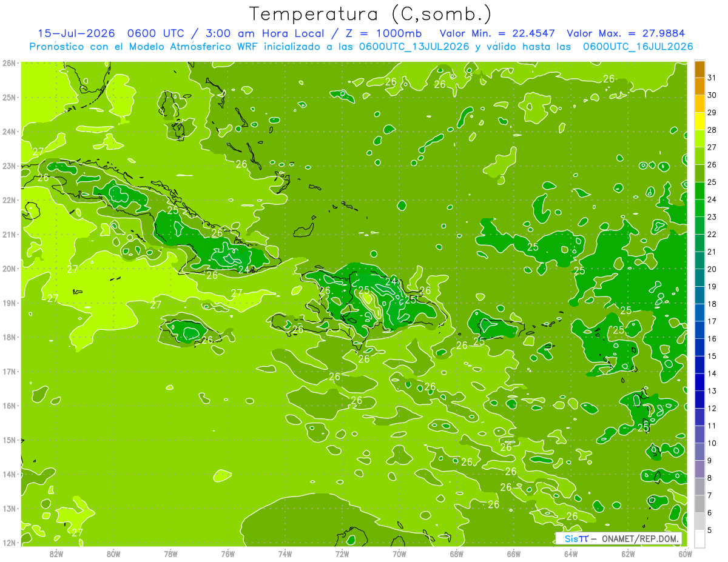
Task: Click the latitude label "26N"
Action: [9, 63]
